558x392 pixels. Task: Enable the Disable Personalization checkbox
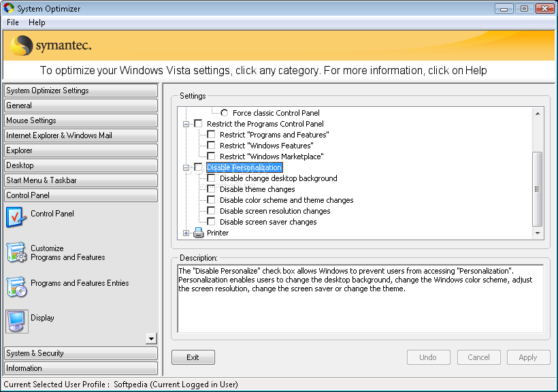[x=198, y=167]
